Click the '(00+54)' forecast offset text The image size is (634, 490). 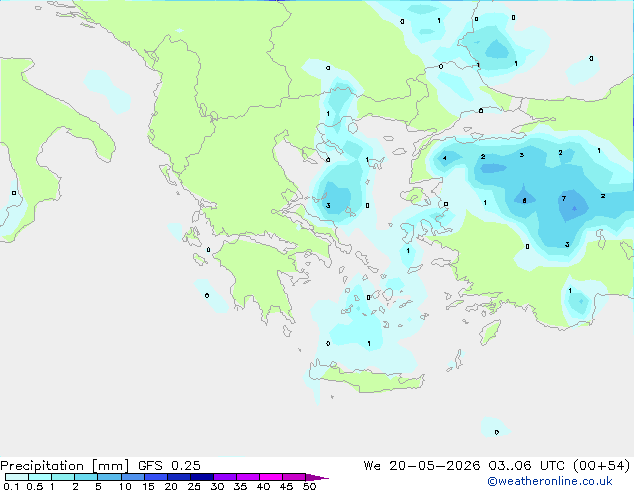(x=602, y=466)
